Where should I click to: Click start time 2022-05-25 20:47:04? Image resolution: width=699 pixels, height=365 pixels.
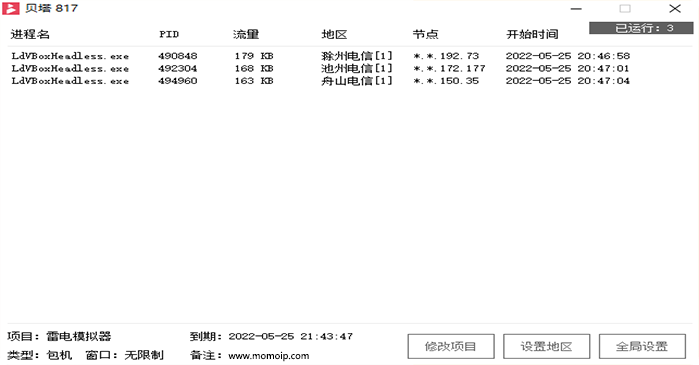[x=567, y=81]
